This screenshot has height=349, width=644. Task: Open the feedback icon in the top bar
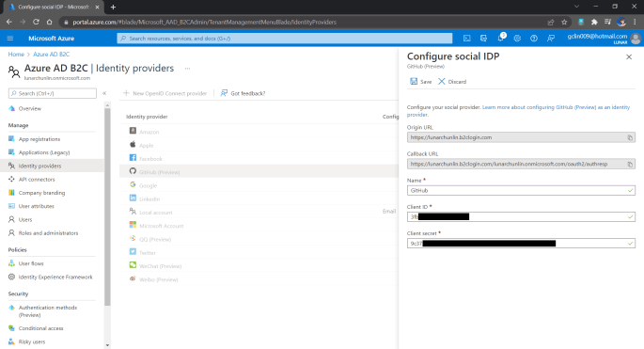pyautogui.click(x=551, y=39)
